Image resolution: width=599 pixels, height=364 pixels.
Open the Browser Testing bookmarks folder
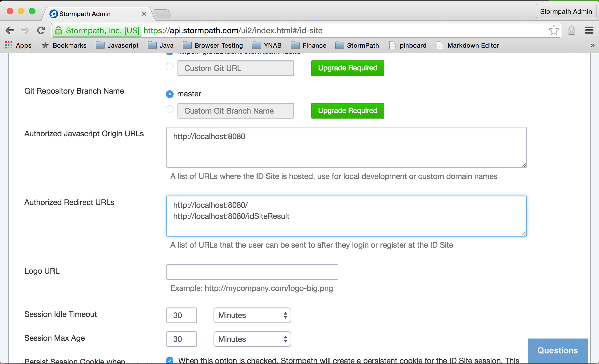point(213,45)
